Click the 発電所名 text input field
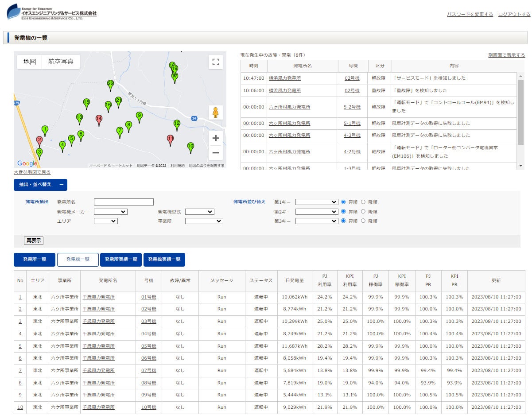 124,202
